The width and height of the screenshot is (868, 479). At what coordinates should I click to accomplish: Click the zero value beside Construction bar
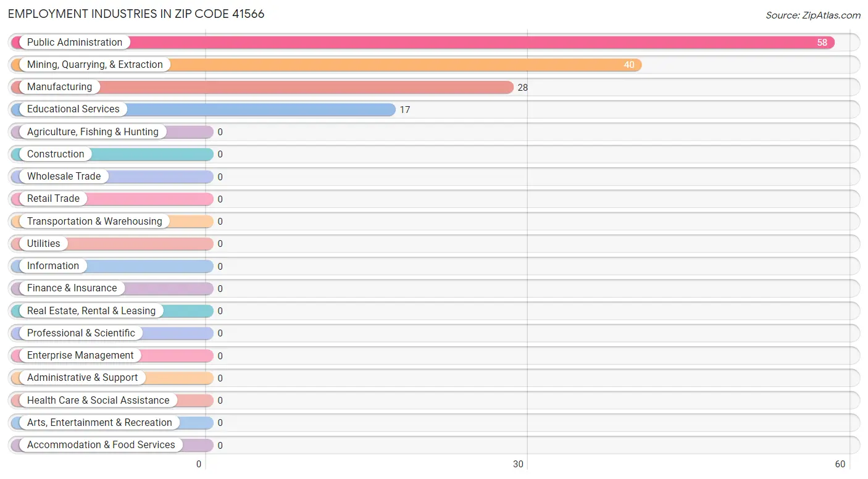coord(220,154)
